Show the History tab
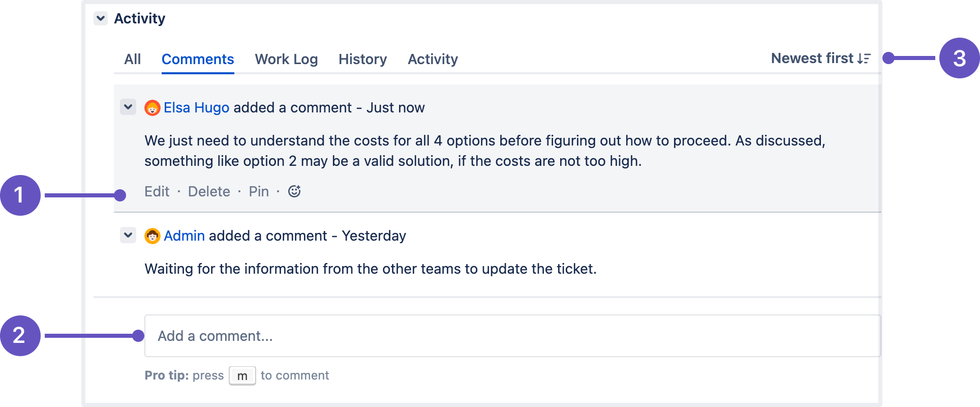Screen dimensions: 980x407 [362, 59]
